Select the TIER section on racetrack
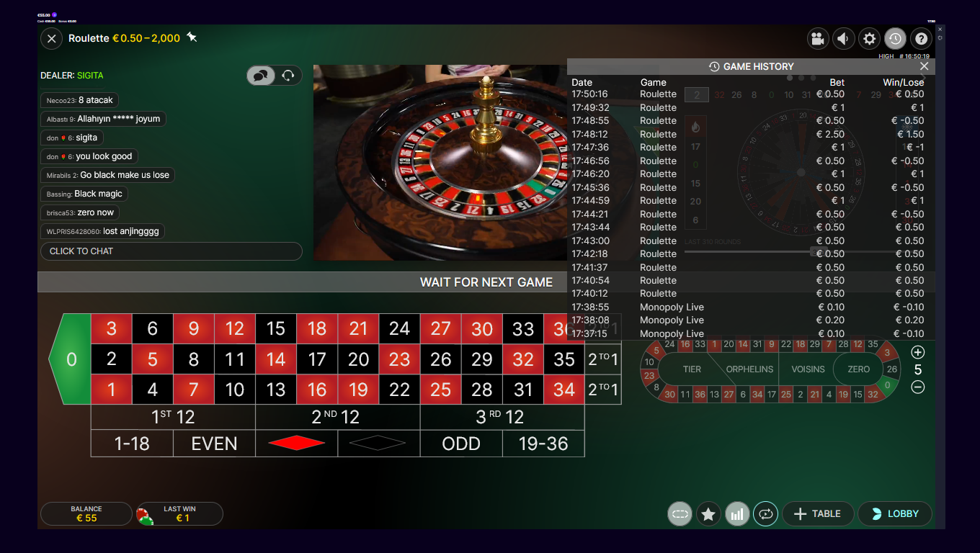 click(x=692, y=369)
